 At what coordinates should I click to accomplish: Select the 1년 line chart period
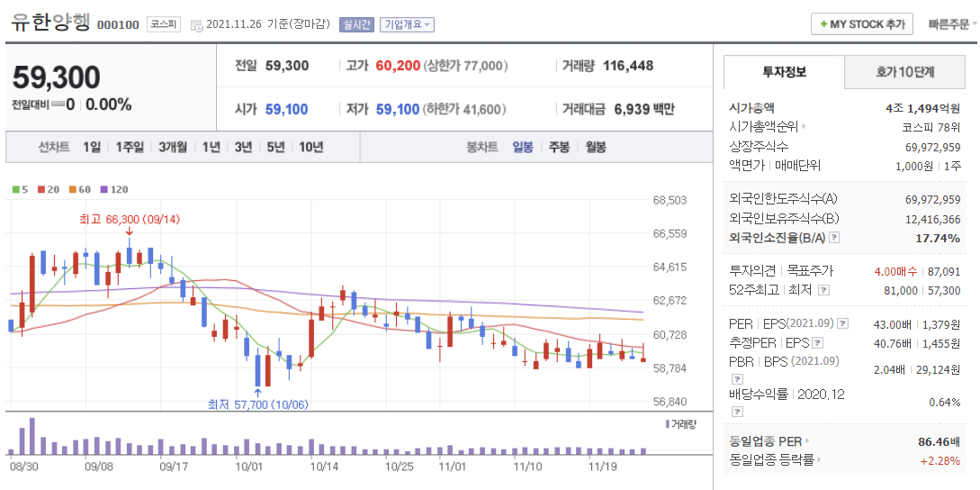pos(211,148)
